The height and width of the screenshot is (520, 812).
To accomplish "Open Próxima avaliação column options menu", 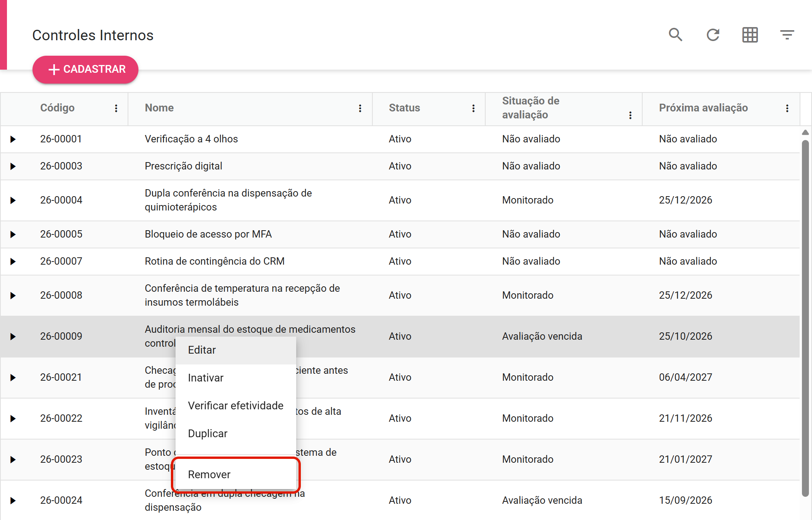I will pyautogui.click(x=787, y=108).
